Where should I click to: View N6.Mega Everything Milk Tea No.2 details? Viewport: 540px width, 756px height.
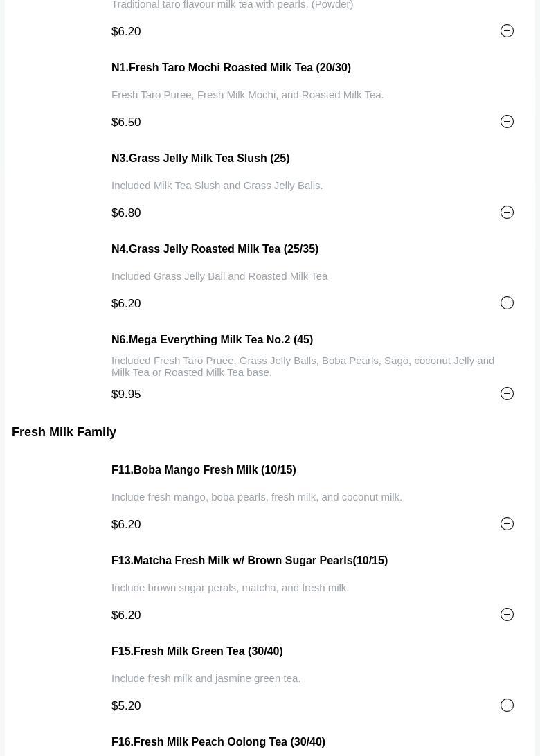212,340
